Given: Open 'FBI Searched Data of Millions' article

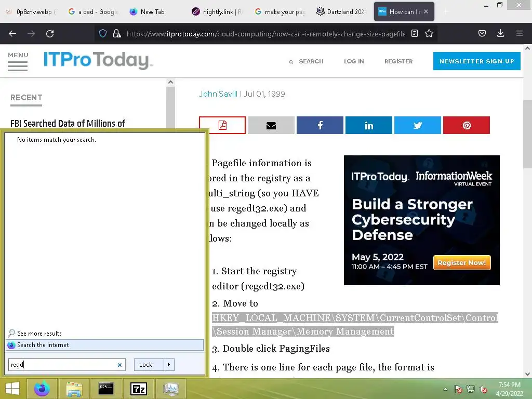Looking at the screenshot, I should point(68,123).
